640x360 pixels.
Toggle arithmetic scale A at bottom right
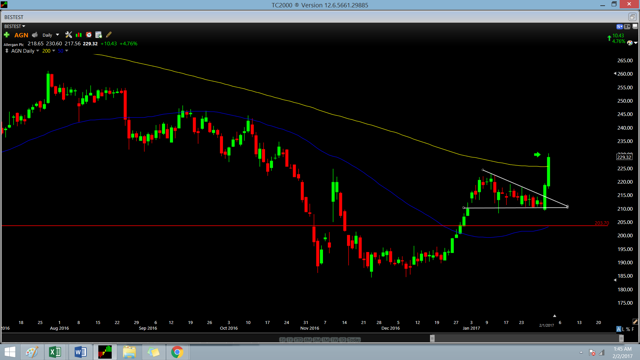tap(619, 329)
